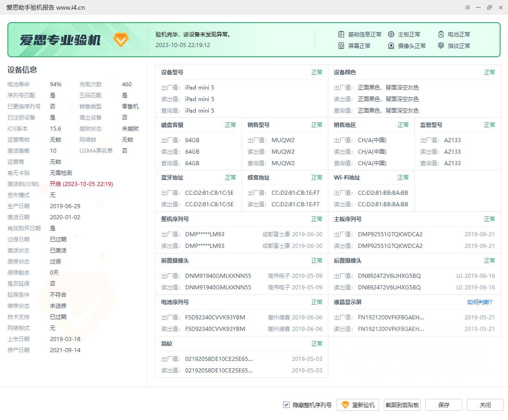This screenshot has width=508, height=420.
Task: Open the 如何判断? link for 液晶显示屏
Action: 480,302
